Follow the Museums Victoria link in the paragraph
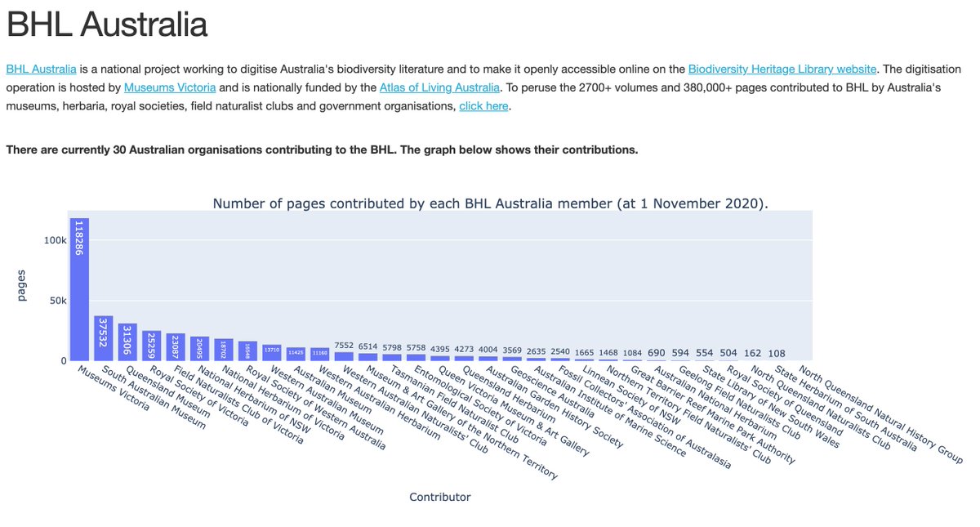Image resolution: width=980 pixels, height=527 pixels. (x=170, y=87)
